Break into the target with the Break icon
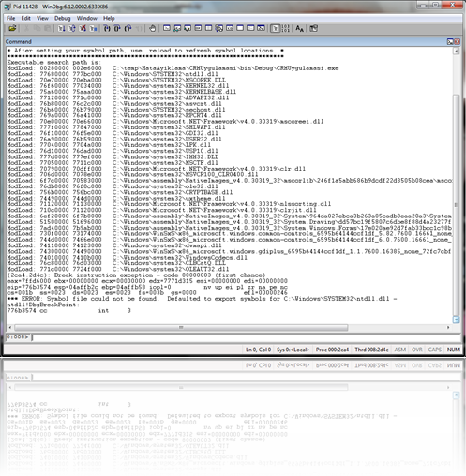The image size is (466, 476). pyautogui.click(x=93, y=28)
